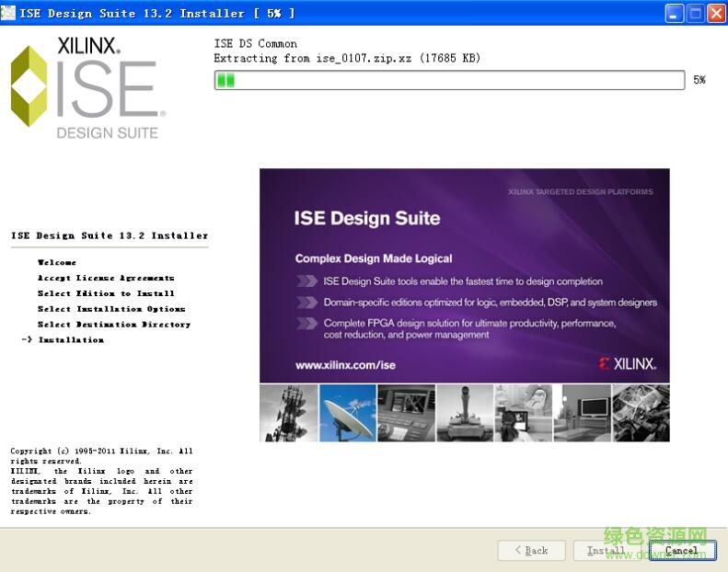Maximize the installer window
The width and height of the screenshot is (728, 572).
[696, 13]
